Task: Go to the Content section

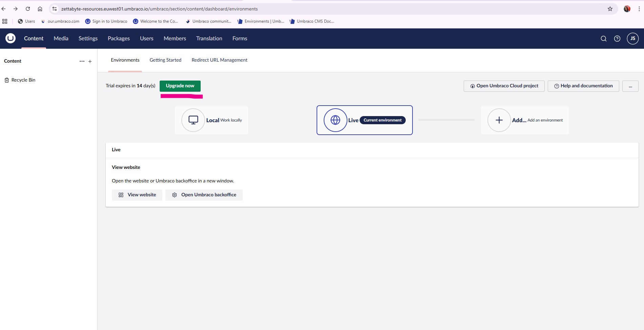Action: 34,39
